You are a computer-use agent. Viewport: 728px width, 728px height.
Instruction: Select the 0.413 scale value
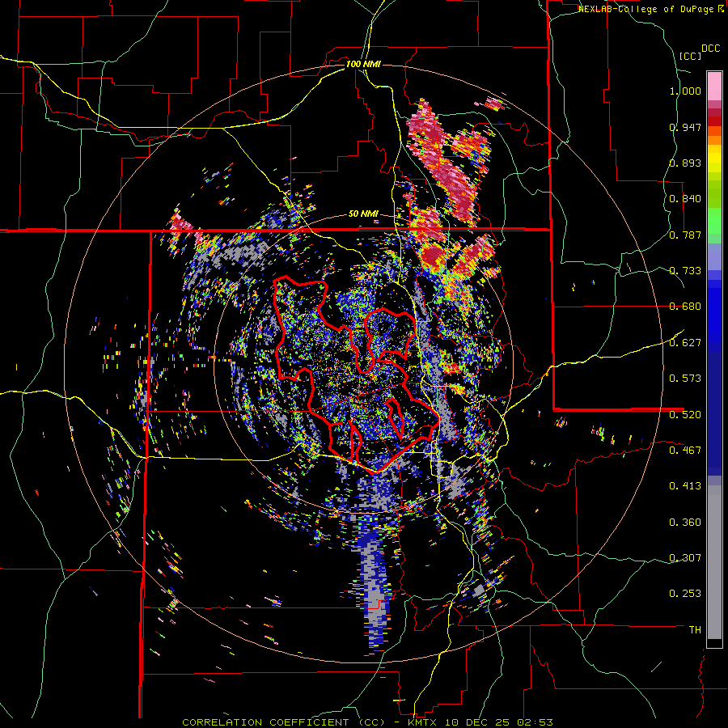[x=685, y=485]
